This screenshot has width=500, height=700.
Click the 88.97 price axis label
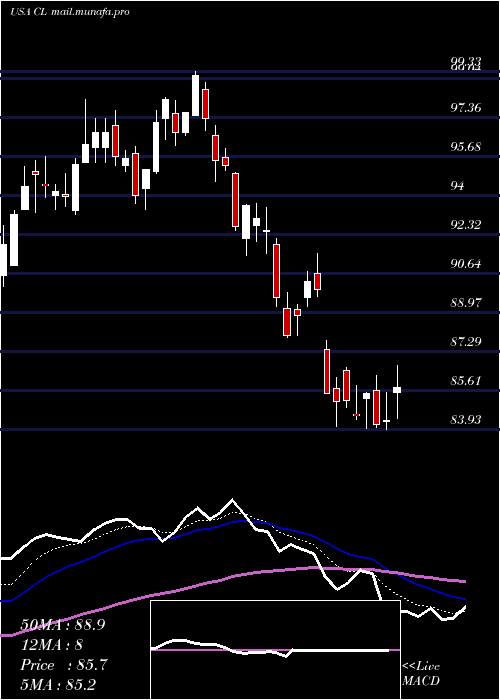pyautogui.click(x=466, y=302)
